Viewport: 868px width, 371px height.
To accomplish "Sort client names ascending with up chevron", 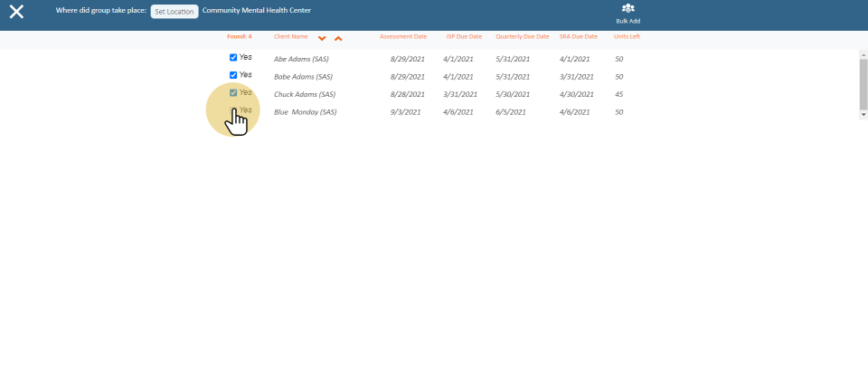I will click(x=338, y=38).
